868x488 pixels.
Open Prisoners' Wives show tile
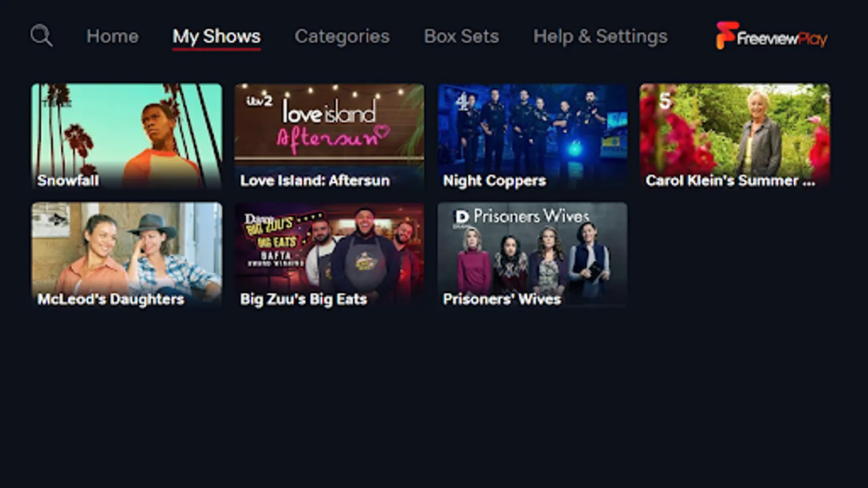click(532, 255)
